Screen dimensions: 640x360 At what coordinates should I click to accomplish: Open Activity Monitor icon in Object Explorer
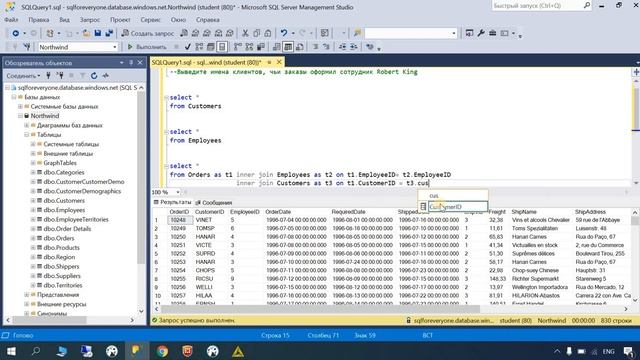(x=106, y=76)
